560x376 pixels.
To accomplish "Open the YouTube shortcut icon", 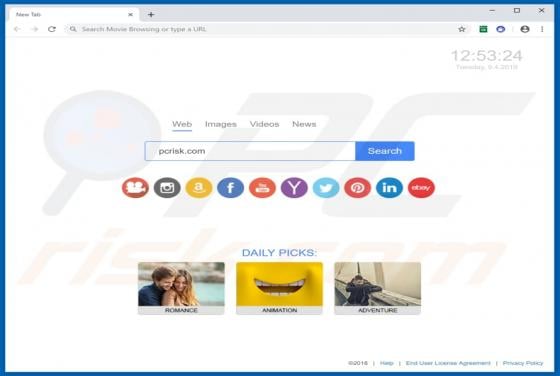I will (262, 187).
